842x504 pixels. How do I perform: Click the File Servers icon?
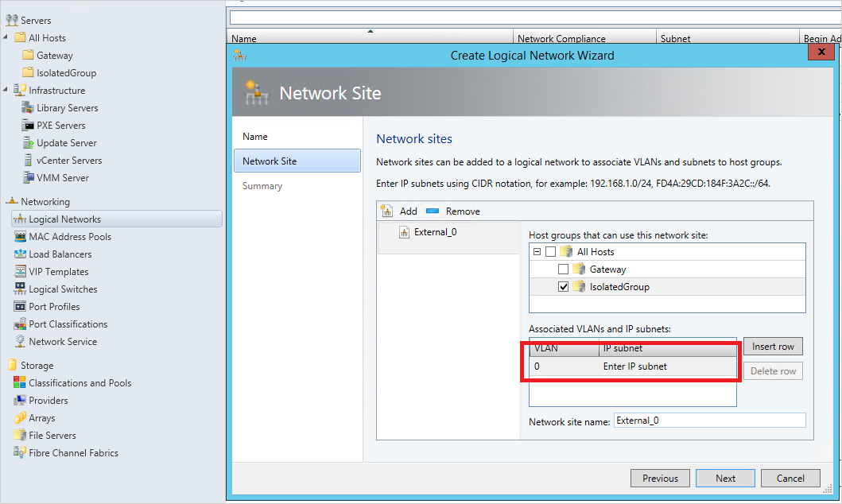[20, 435]
